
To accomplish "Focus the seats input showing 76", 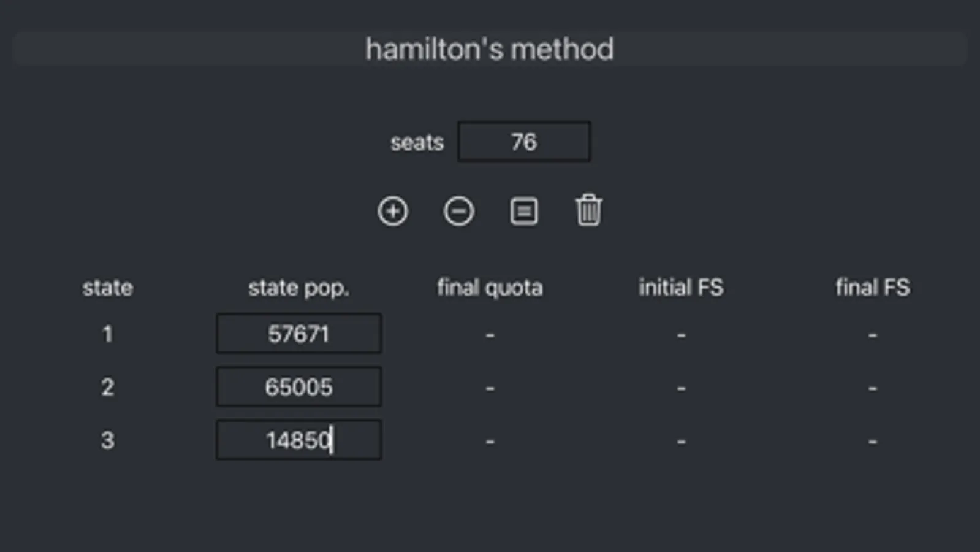I will pyautogui.click(x=524, y=142).
